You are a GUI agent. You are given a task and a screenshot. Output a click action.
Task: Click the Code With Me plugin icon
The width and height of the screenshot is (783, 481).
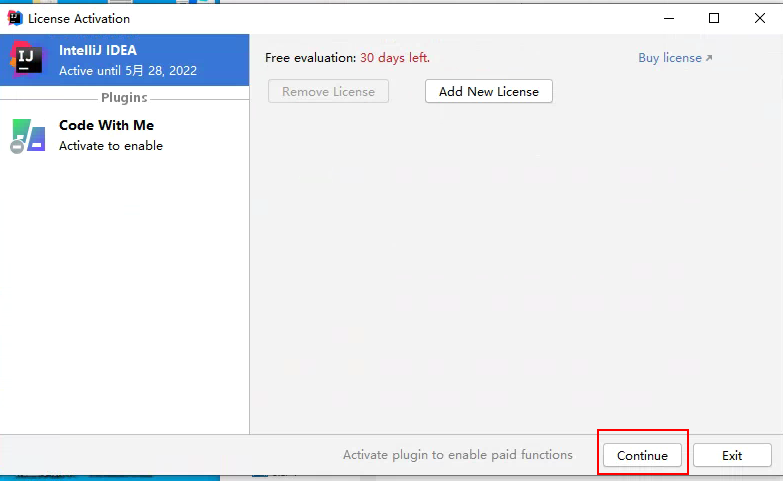28,136
